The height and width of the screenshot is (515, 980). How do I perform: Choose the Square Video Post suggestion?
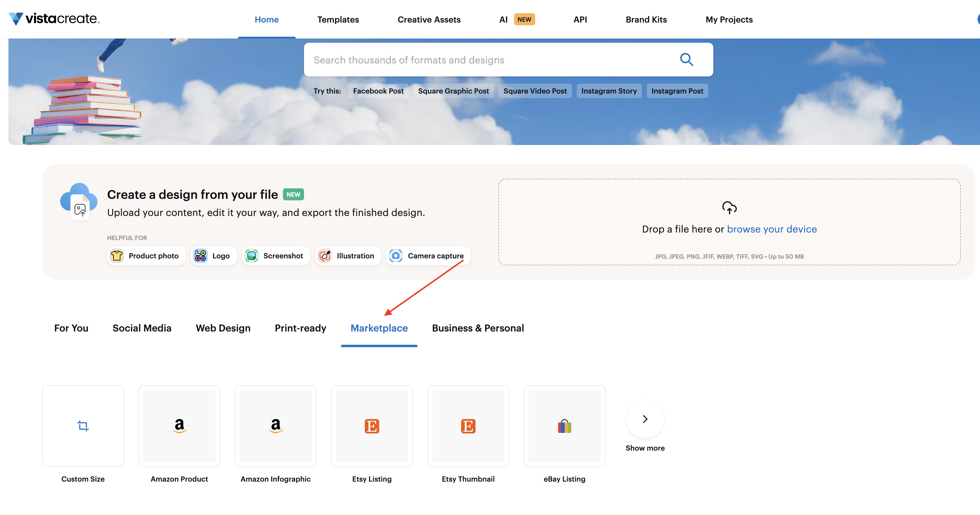535,91
